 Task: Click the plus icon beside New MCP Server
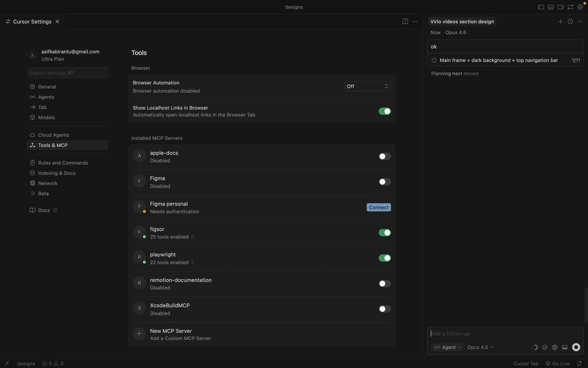pos(139,334)
